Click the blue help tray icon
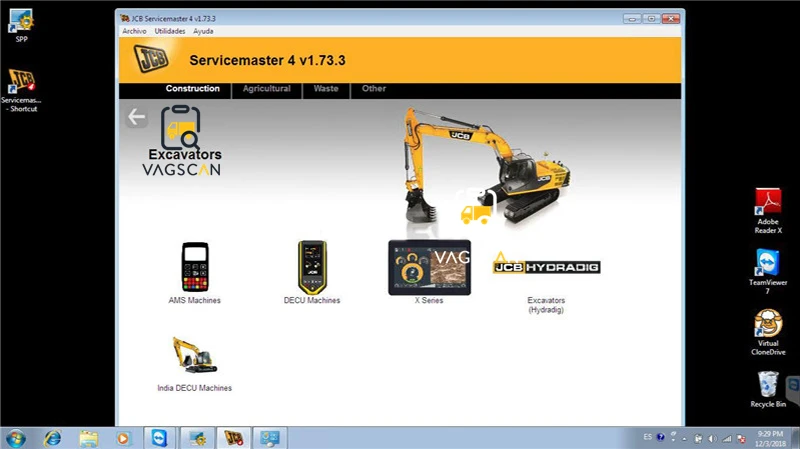Image resolution: width=800 pixels, height=449 pixels. (x=661, y=437)
